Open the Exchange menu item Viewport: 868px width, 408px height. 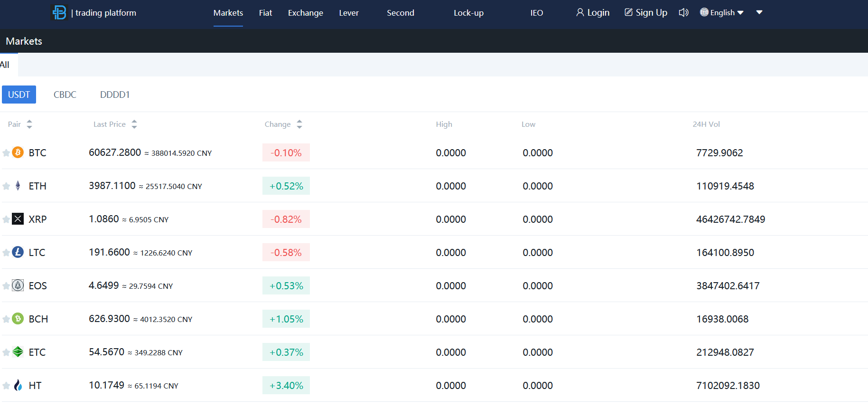[x=305, y=13]
